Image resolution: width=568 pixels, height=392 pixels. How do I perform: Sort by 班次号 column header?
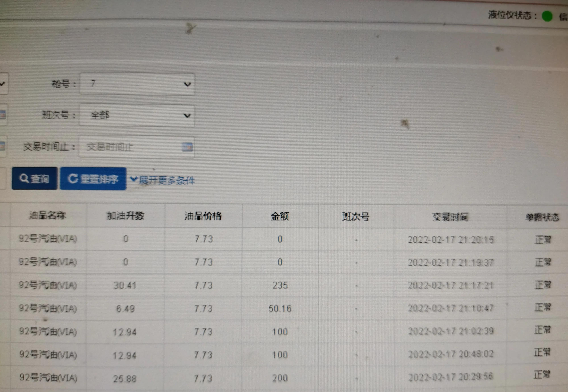click(356, 217)
